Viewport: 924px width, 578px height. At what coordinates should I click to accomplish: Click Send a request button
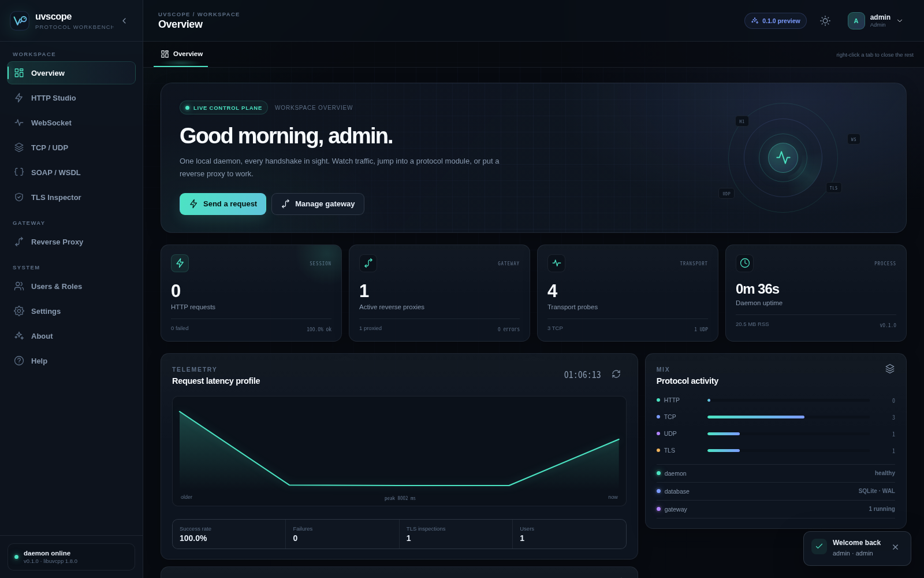[x=223, y=204]
